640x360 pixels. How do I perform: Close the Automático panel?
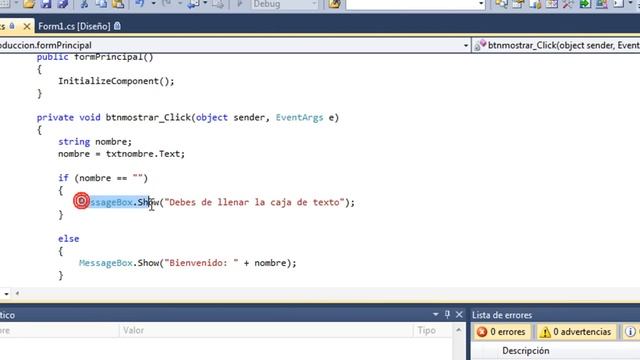coord(459,314)
